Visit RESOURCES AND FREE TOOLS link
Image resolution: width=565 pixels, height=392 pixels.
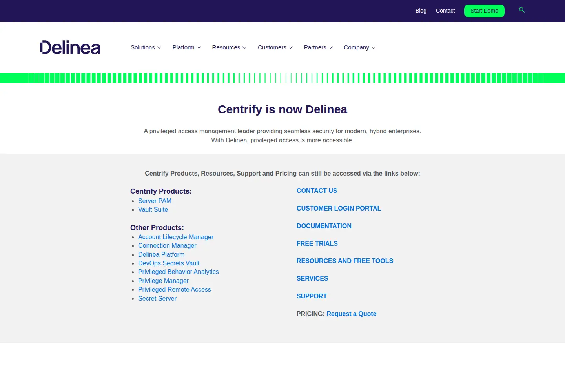pyautogui.click(x=345, y=261)
